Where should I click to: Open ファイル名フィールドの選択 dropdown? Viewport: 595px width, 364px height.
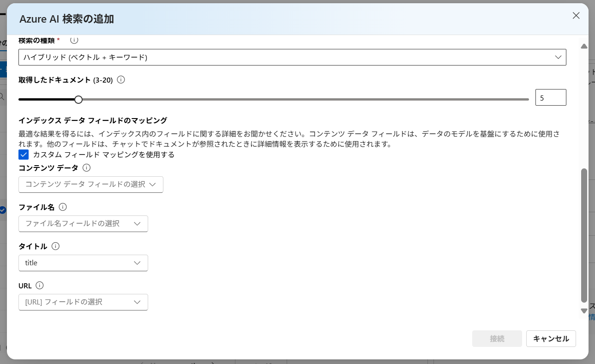83,223
